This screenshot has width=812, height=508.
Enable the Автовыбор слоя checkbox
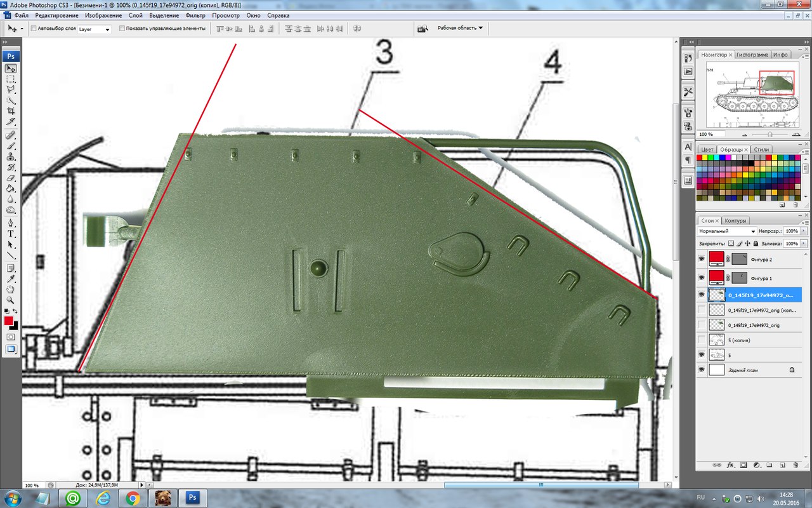click(x=33, y=29)
